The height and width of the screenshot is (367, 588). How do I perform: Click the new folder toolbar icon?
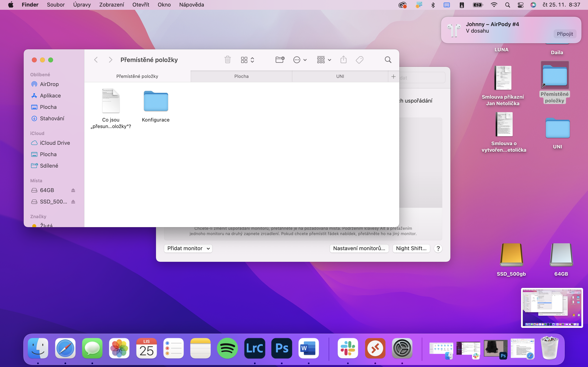point(280,60)
